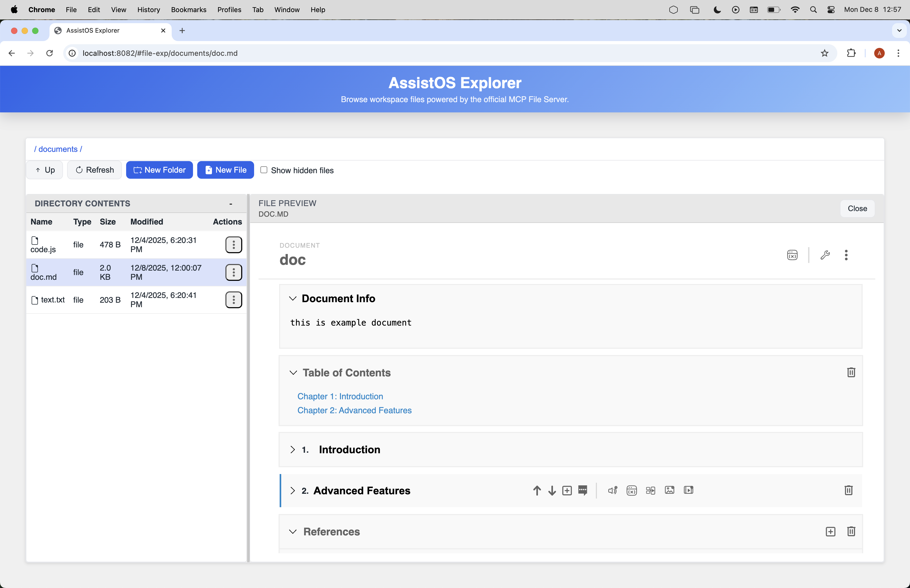Delete the Table of Contents section
The image size is (910, 588).
(851, 372)
